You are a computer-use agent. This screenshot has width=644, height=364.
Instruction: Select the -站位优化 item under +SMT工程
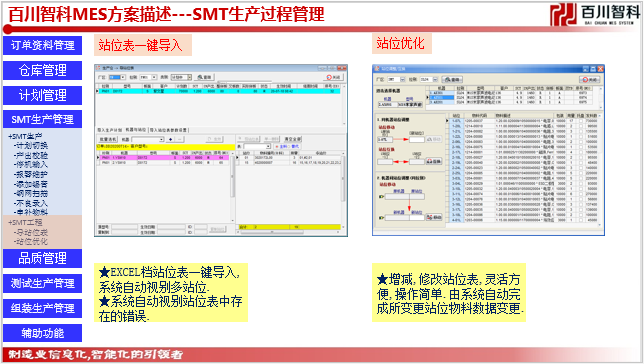point(31,242)
